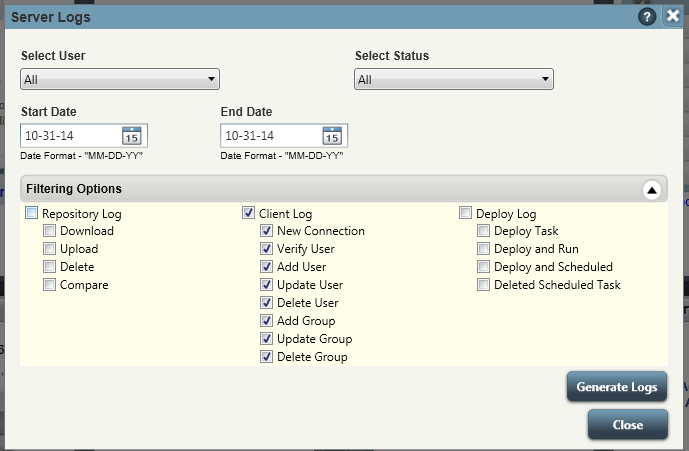This screenshot has width=689, height=451.
Task: Click the Generate Logs button
Action: (x=617, y=387)
